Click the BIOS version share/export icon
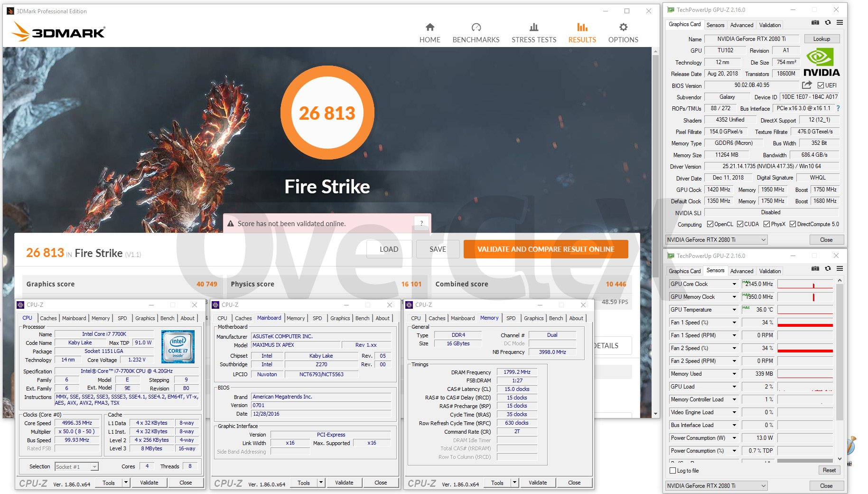The width and height of the screenshot is (868, 494). click(806, 85)
